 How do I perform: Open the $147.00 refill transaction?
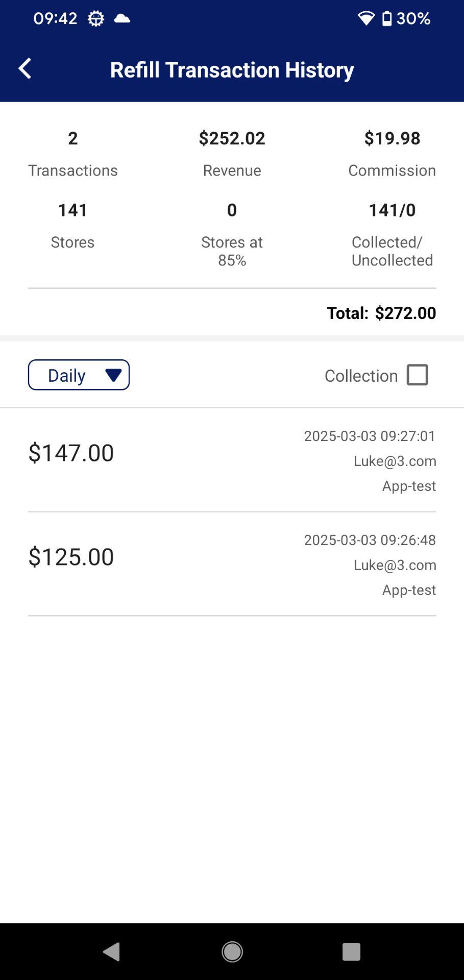click(232, 460)
